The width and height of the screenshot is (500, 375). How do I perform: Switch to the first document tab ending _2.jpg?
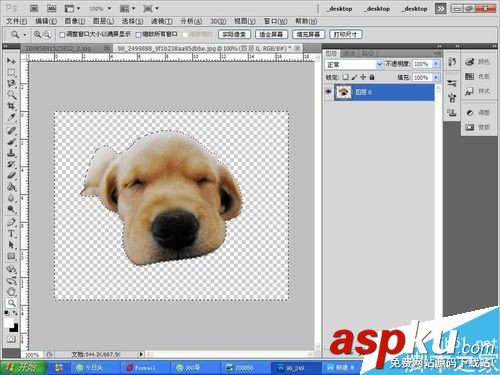[x=66, y=49]
